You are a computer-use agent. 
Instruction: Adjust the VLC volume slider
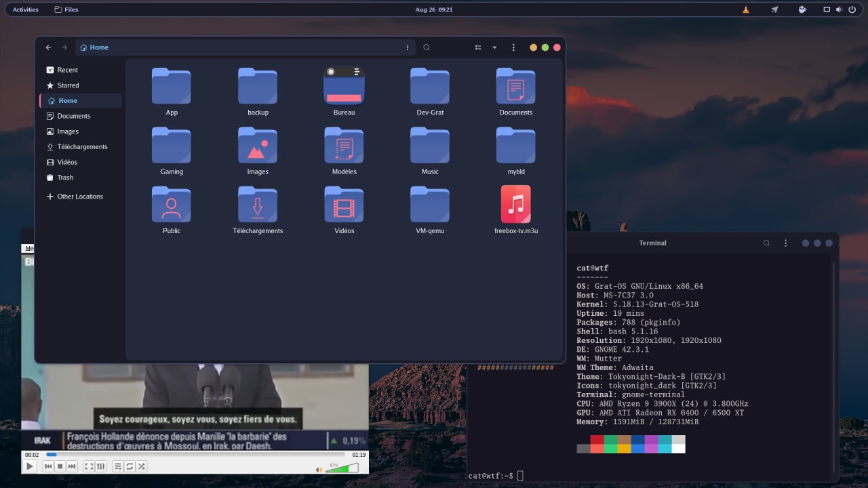pyautogui.click(x=342, y=468)
